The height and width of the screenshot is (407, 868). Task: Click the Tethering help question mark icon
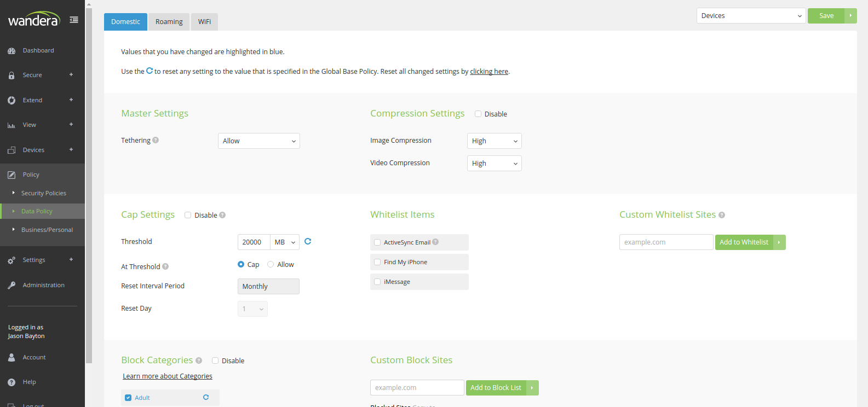[156, 140]
